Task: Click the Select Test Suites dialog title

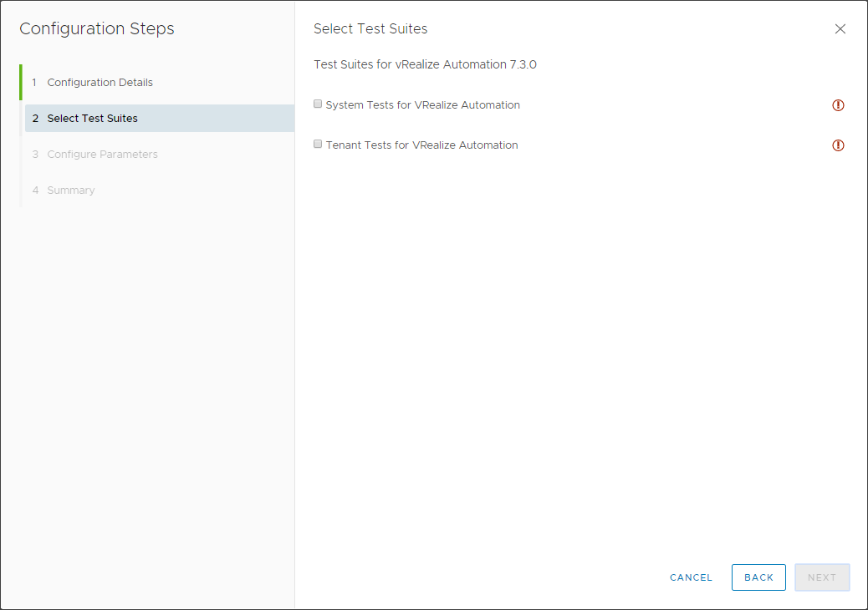Action: point(370,29)
